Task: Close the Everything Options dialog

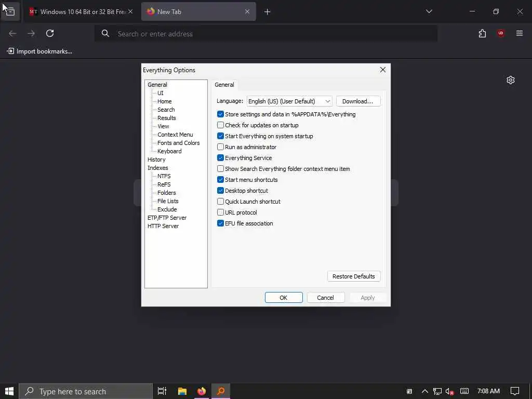Action: [x=383, y=70]
